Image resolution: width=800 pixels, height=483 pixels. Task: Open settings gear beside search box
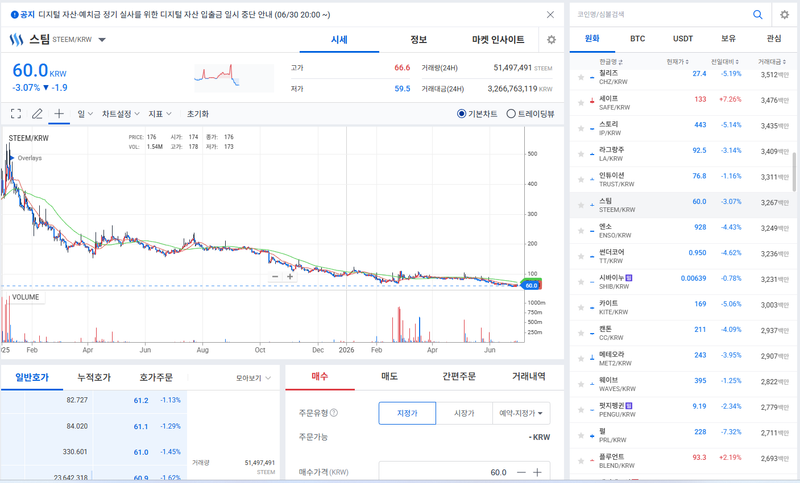[785, 15]
